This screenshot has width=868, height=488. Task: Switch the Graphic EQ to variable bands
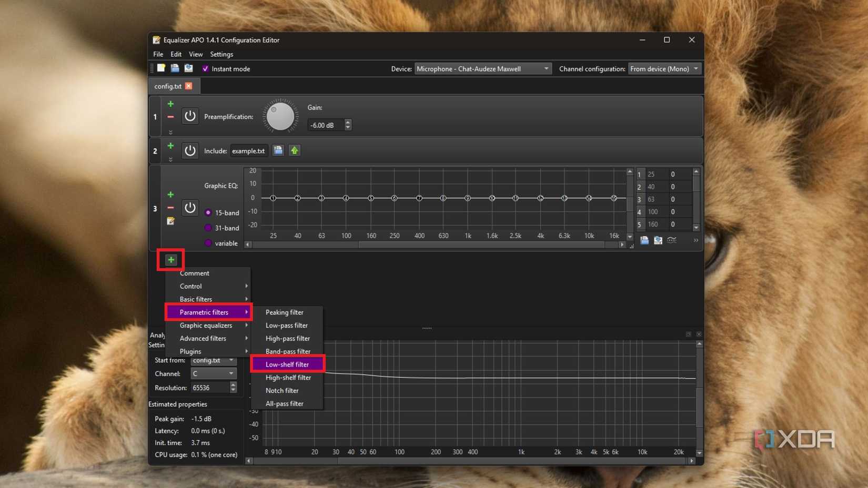point(207,243)
